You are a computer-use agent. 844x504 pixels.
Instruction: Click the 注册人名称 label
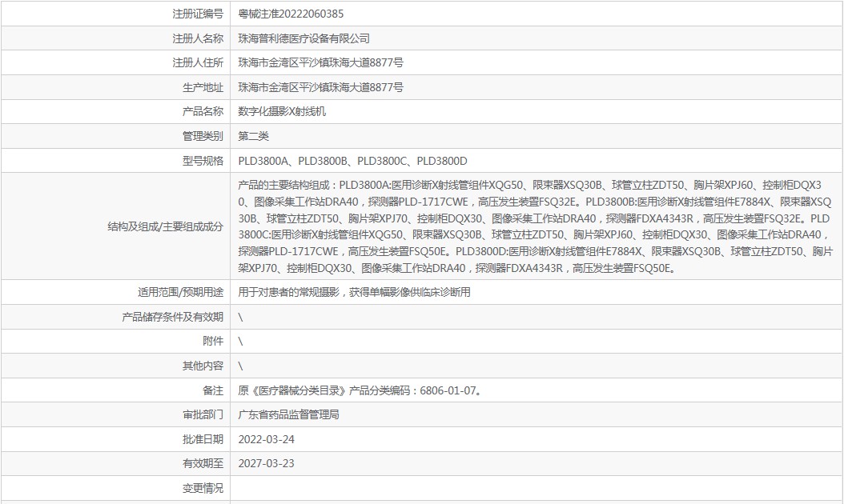(197, 38)
